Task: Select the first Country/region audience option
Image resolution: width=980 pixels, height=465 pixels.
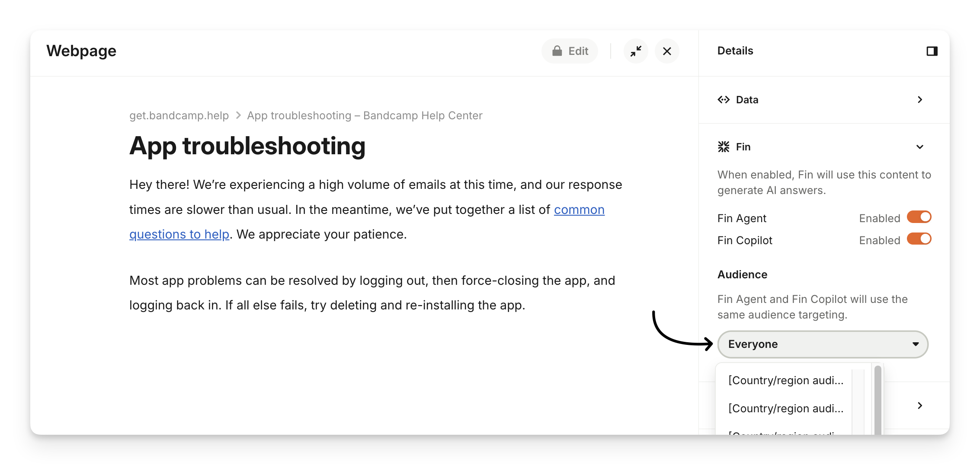Action: pos(786,380)
